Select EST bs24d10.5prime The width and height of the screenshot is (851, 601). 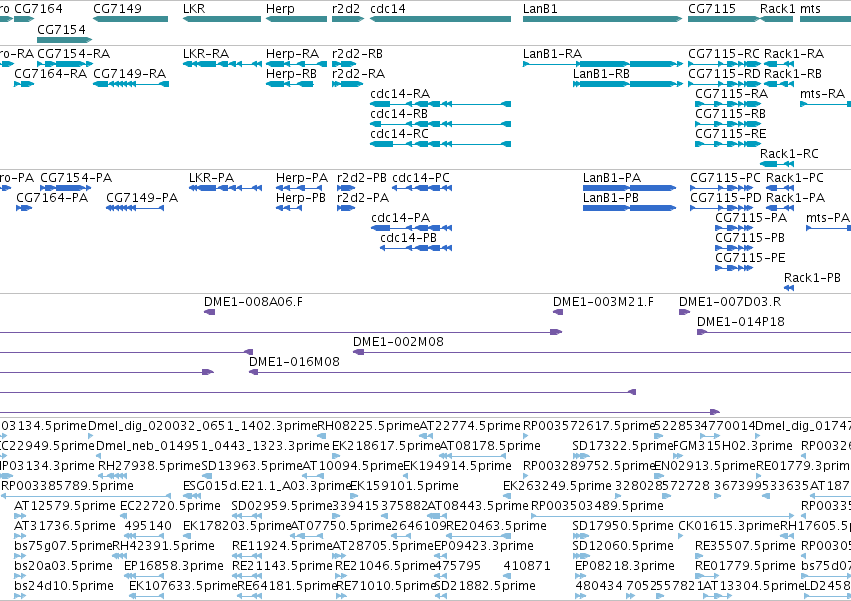tap(20, 596)
